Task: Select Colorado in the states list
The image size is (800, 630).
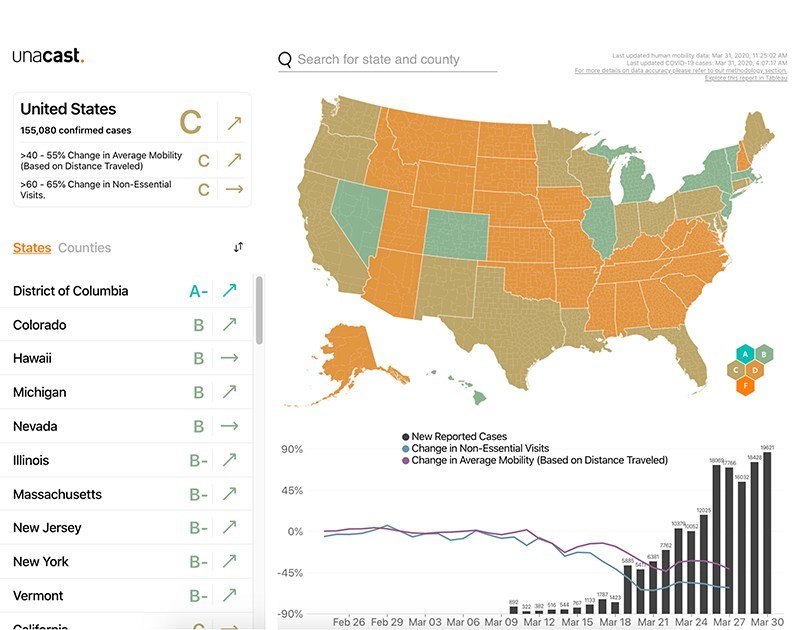Action: [40, 325]
